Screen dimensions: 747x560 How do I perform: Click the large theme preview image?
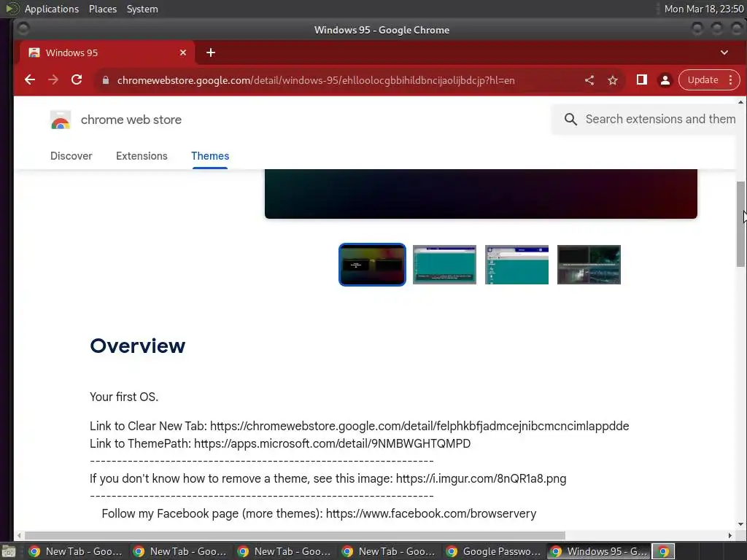tap(481, 194)
